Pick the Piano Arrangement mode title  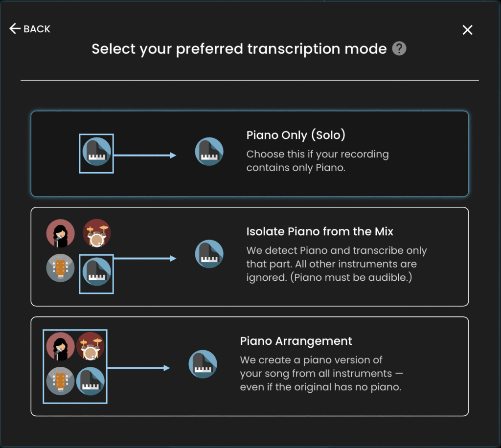pyautogui.click(x=296, y=341)
